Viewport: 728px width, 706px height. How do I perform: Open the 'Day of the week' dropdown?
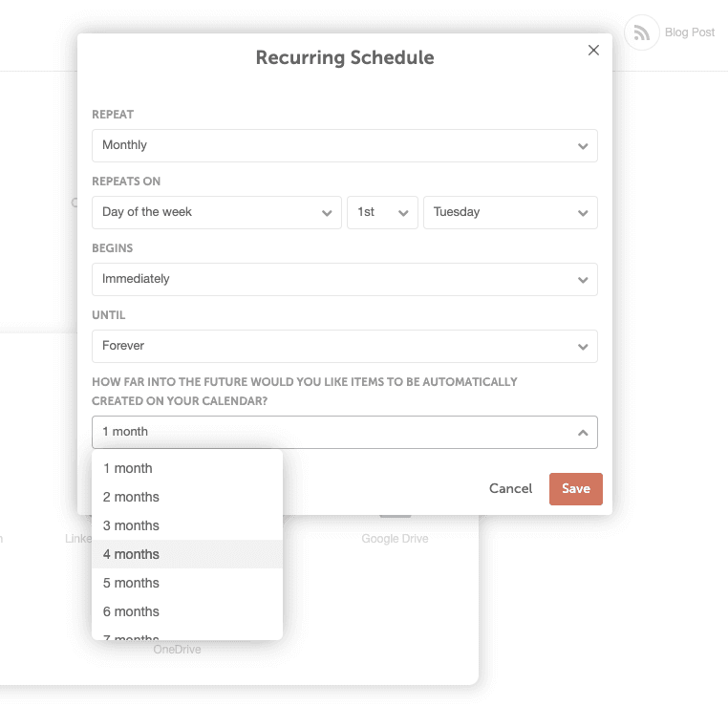click(x=217, y=212)
